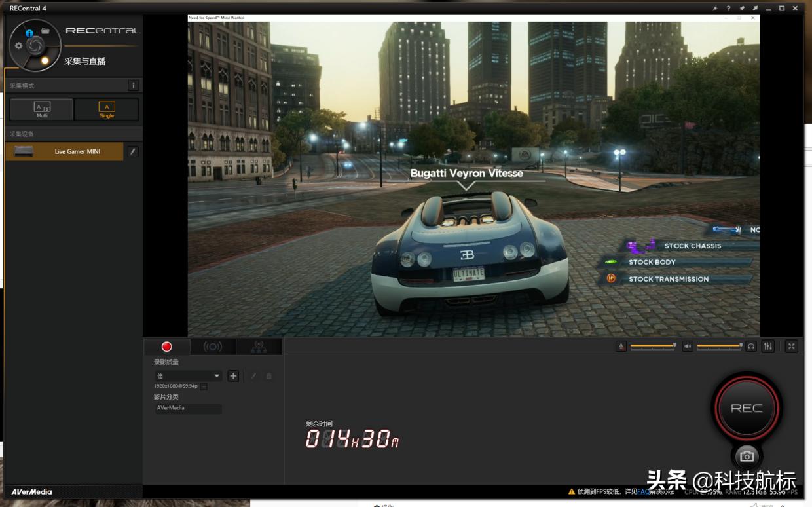Select Multi capture mode
Image resolution: width=812 pixels, height=507 pixels.
(42, 109)
